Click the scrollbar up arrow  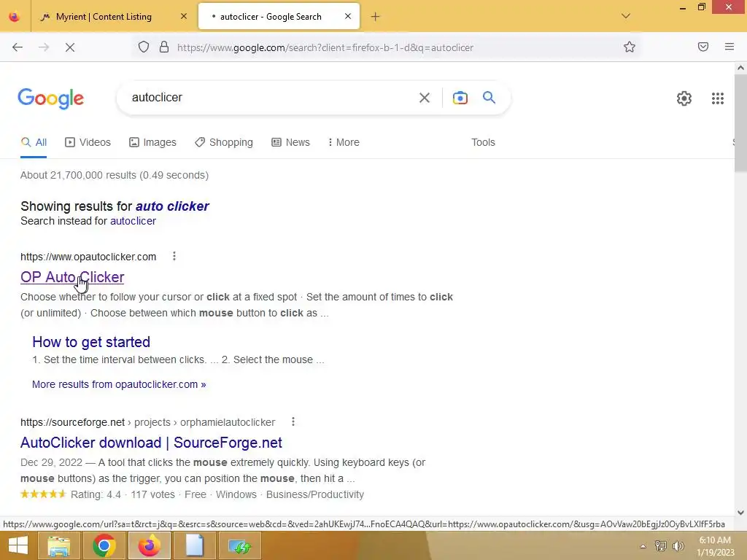(x=740, y=68)
